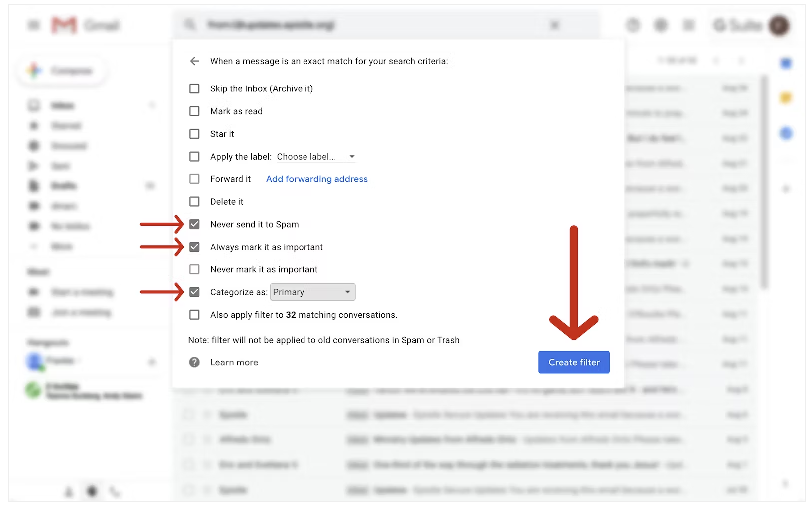
Task: Expand the Categorize as Primary dropdown
Action: (x=312, y=292)
